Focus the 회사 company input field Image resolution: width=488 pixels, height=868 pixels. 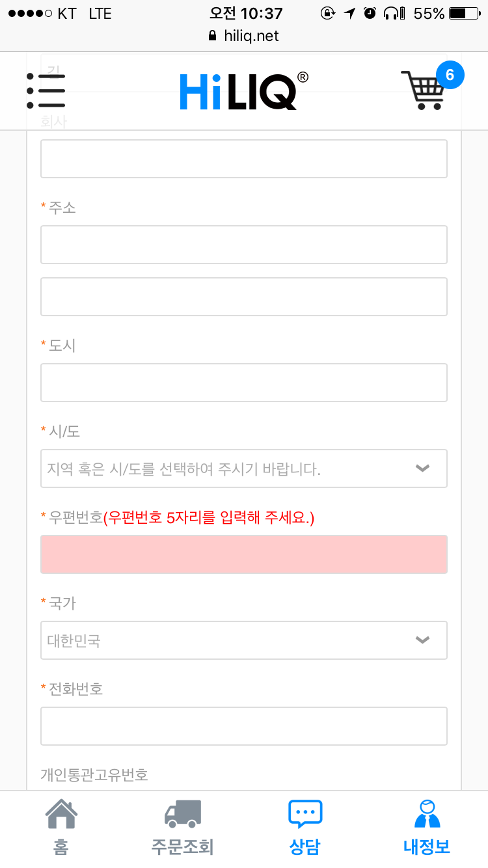coord(244,159)
